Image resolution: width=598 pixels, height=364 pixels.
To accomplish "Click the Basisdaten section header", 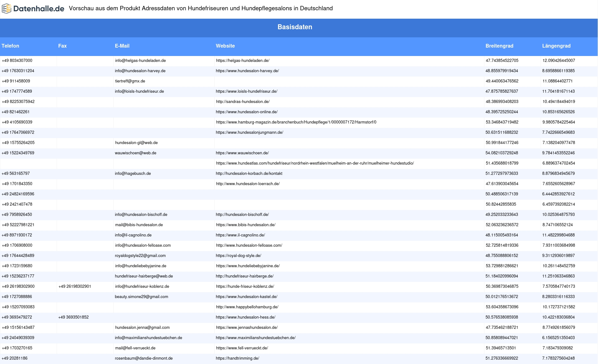I will pyautogui.click(x=295, y=27).
